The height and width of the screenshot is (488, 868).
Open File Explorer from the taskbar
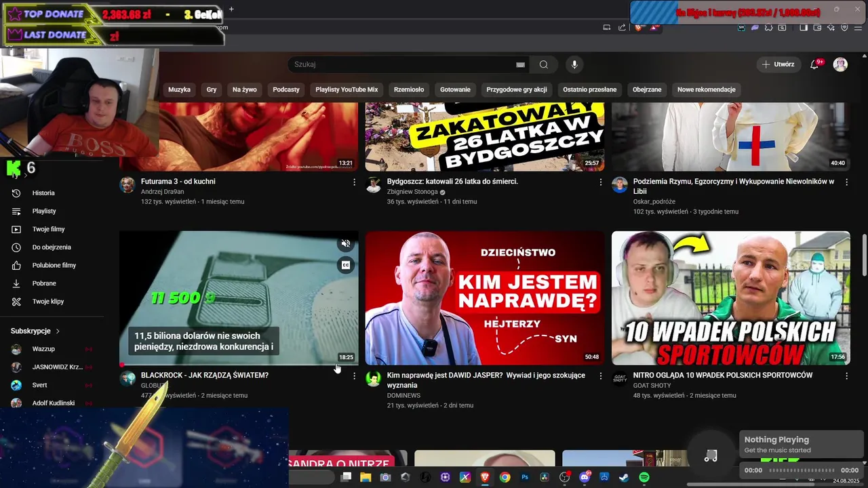pyautogui.click(x=366, y=477)
